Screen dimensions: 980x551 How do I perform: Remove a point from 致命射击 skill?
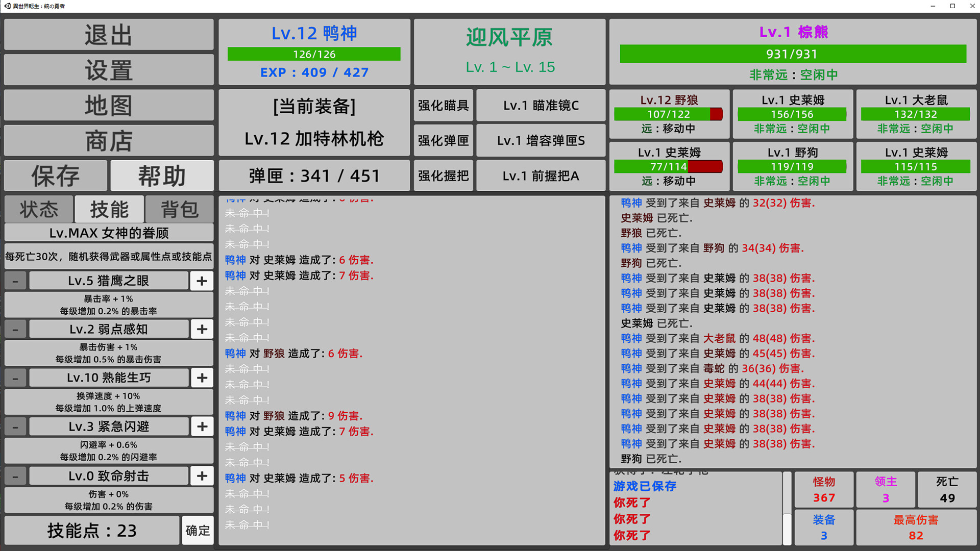[x=15, y=476]
